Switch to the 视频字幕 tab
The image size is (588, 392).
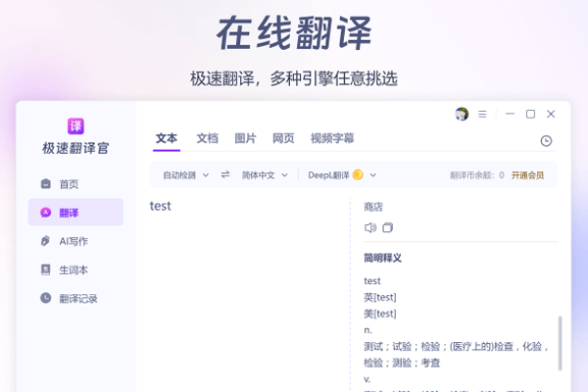332,138
